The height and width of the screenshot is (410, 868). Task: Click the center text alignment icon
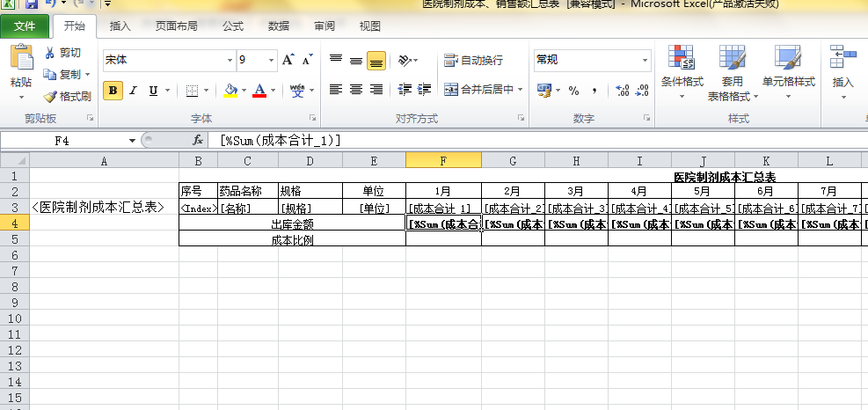356,90
